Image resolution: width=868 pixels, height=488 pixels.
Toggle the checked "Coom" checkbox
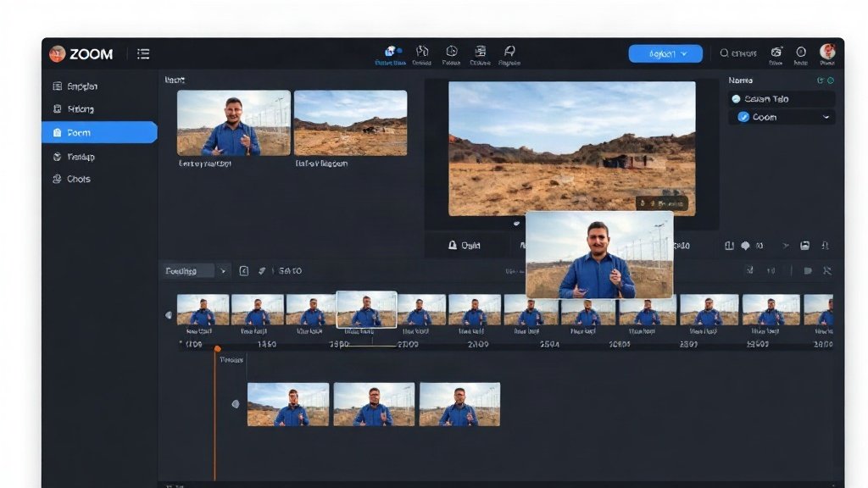743,117
